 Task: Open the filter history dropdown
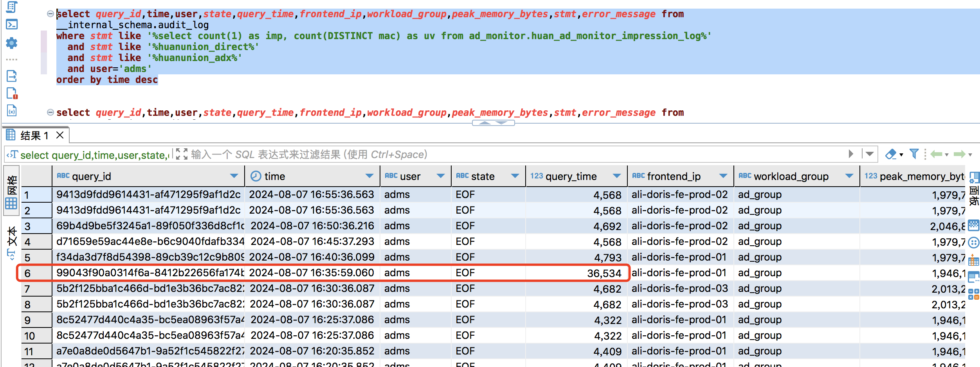[869, 154]
